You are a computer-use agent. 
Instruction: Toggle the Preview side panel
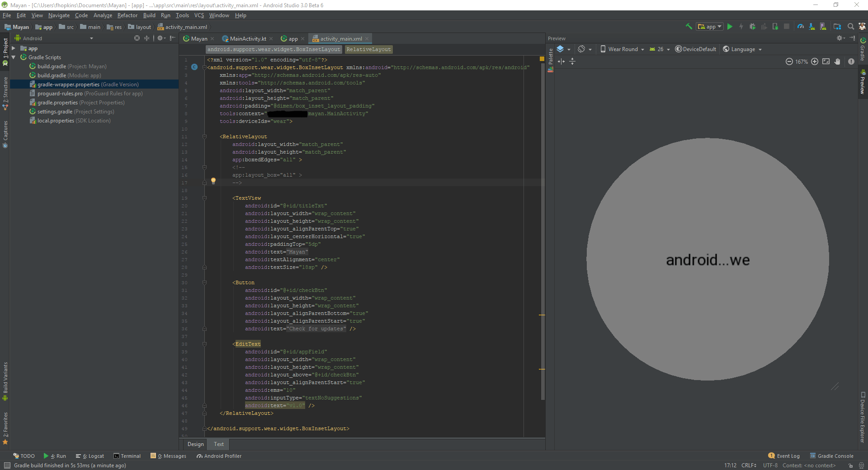[863, 82]
